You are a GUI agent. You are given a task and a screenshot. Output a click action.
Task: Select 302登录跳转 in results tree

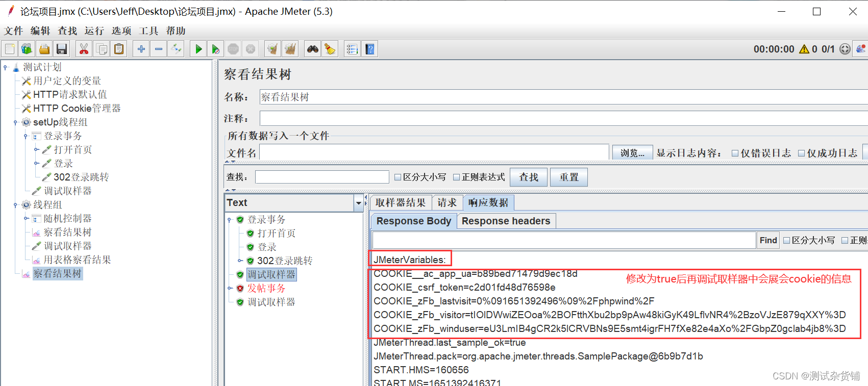pyautogui.click(x=285, y=261)
